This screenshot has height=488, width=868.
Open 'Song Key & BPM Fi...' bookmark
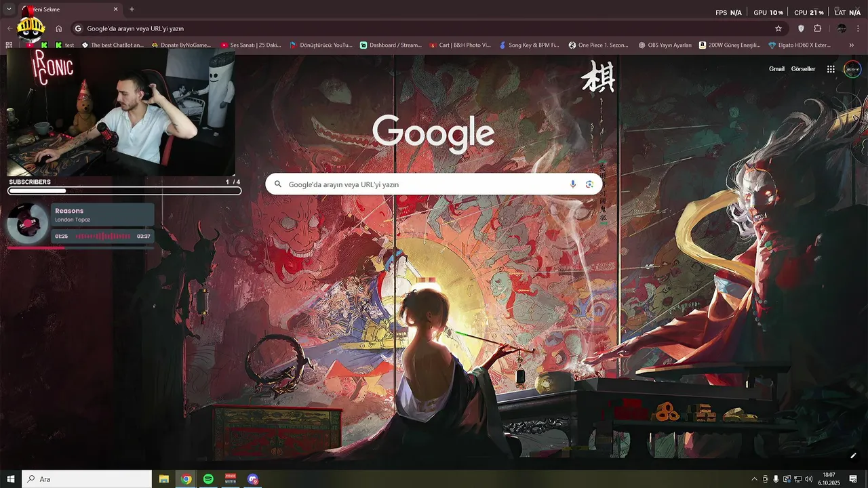click(x=529, y=45)
